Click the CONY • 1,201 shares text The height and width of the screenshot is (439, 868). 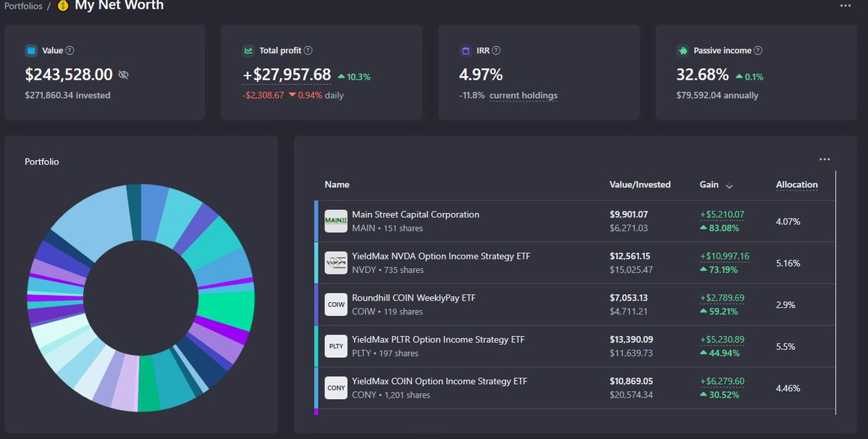point(391,395)
